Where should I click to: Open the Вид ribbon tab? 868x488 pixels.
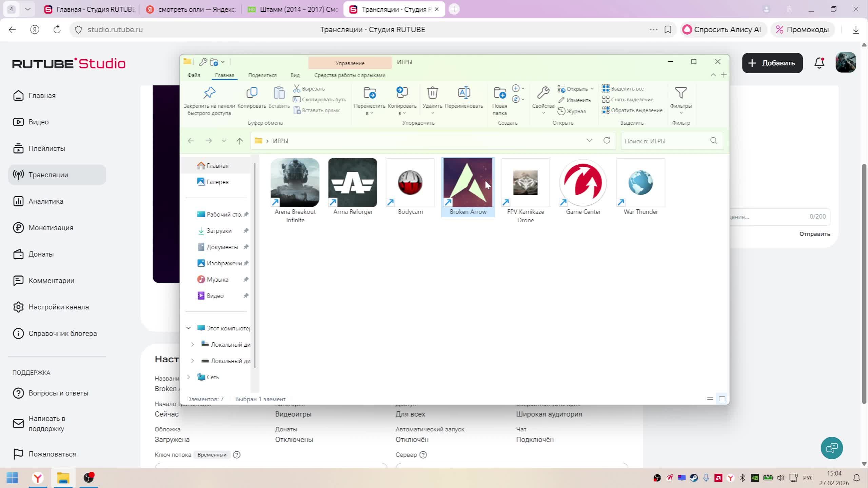tap(295, 75)
